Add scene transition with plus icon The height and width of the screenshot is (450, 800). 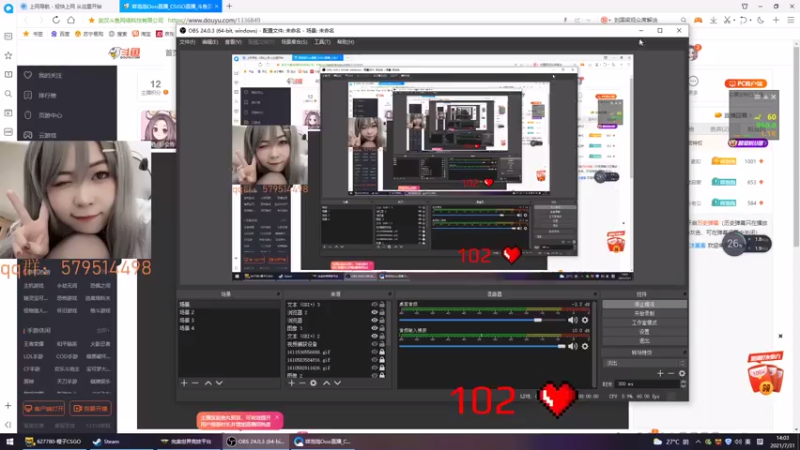[660, 373]
